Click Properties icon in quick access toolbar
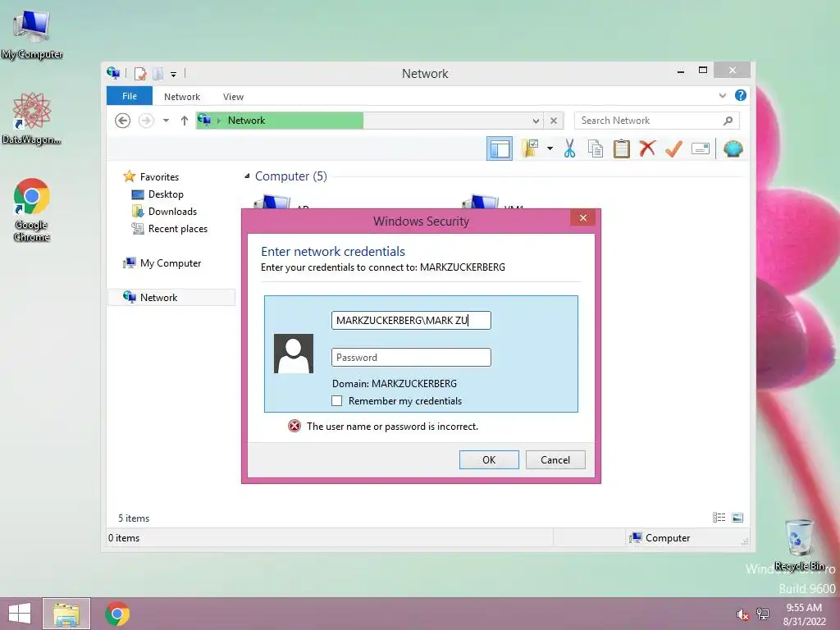840x630 pixels. click(140, 73)
